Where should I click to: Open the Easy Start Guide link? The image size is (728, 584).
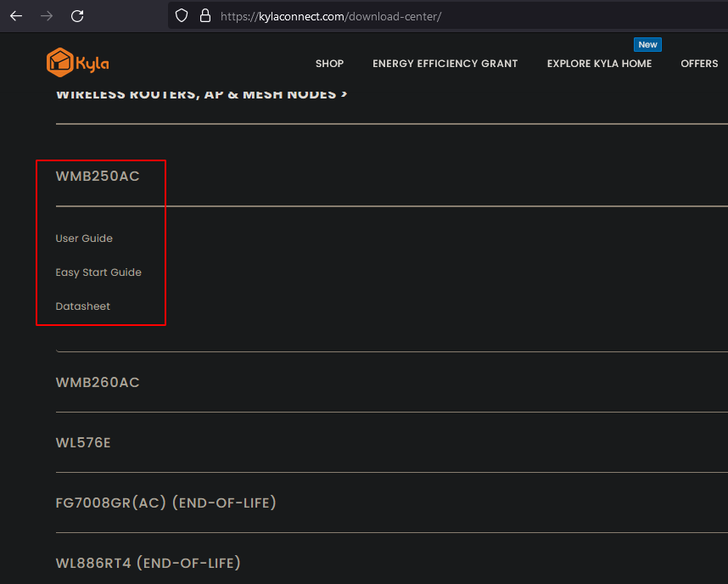(x=98, y=272)
